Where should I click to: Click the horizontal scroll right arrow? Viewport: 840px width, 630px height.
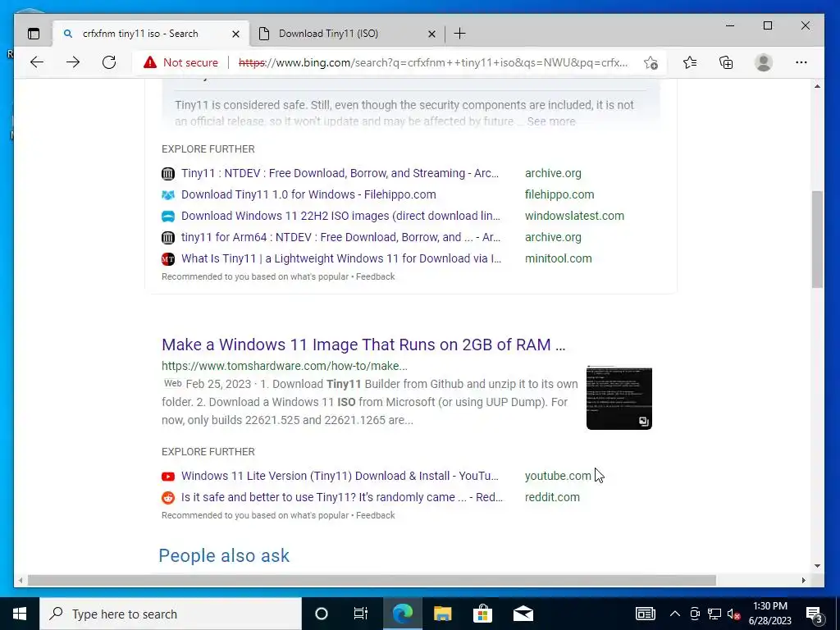[803, 580]
